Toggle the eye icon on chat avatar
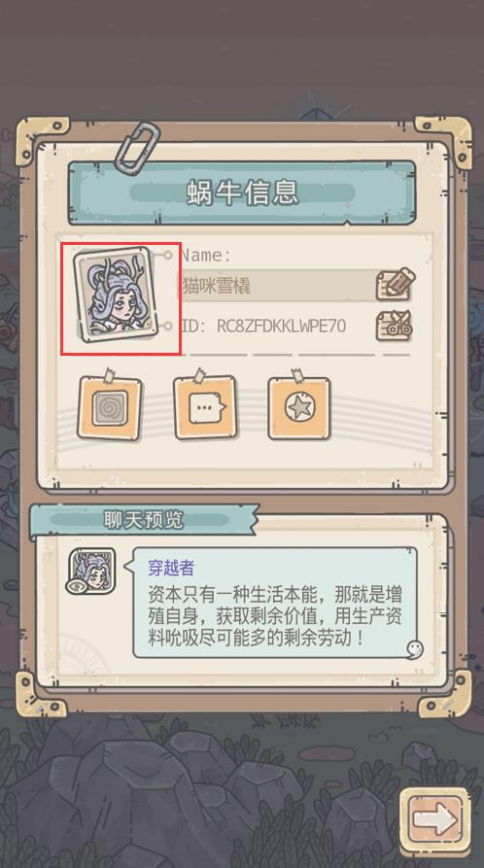 click(76, 586)
